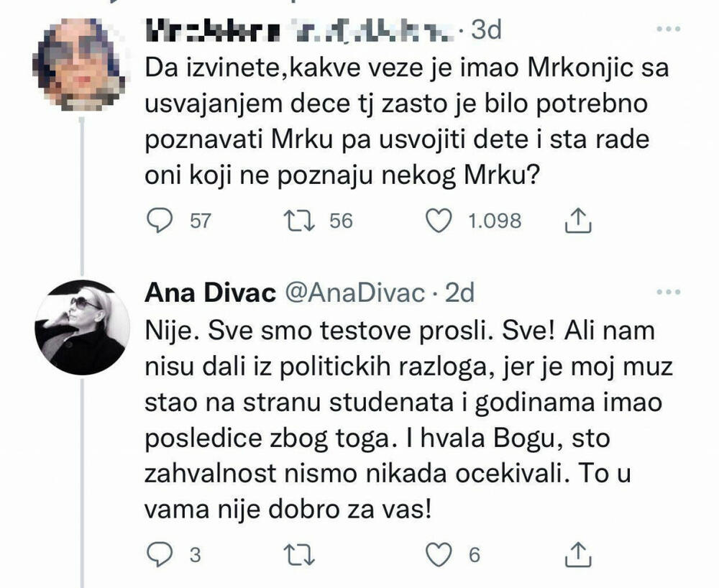This screenshot has width=719, height=588.
Task: Click the 2d timestamp on Ana Divac's reply
Action: tap(459, 293)
